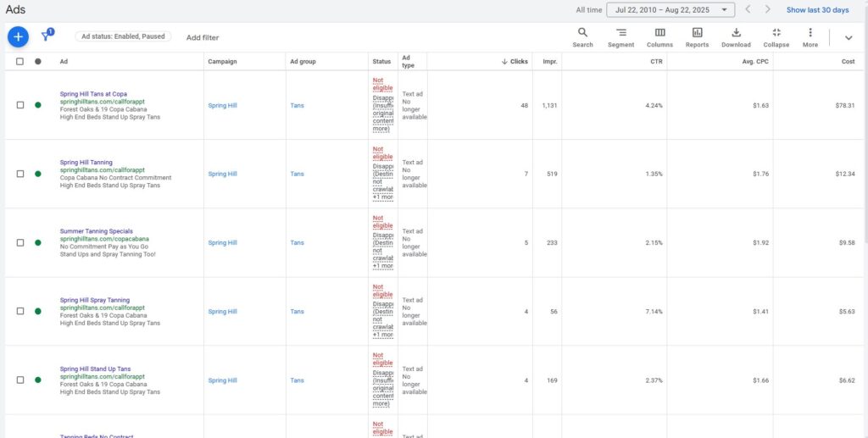The width and height of the screenshot is (868, 438).
Task: Click the 7.14% CTR cell
Action: point(654,312)
